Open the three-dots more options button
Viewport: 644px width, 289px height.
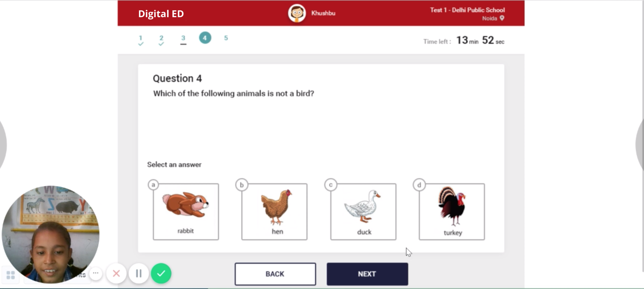96,273
